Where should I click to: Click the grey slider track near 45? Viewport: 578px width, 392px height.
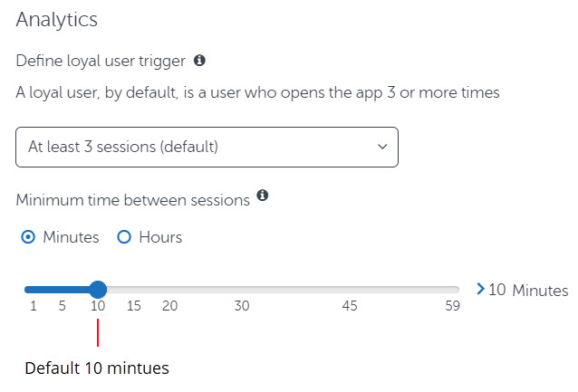350,290
